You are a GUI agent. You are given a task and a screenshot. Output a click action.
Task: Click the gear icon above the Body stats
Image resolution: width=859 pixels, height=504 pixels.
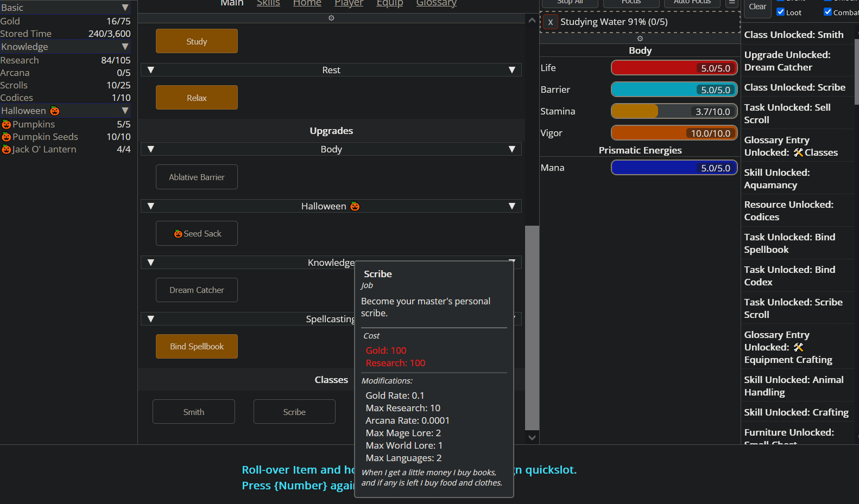[640, 39]
